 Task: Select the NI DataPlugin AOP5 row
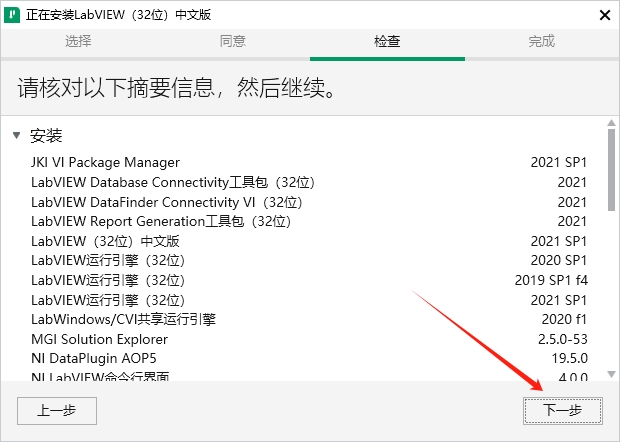(x=309, y=359)
